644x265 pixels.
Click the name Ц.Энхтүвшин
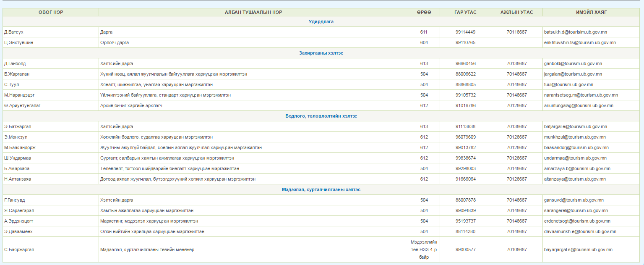19,42
